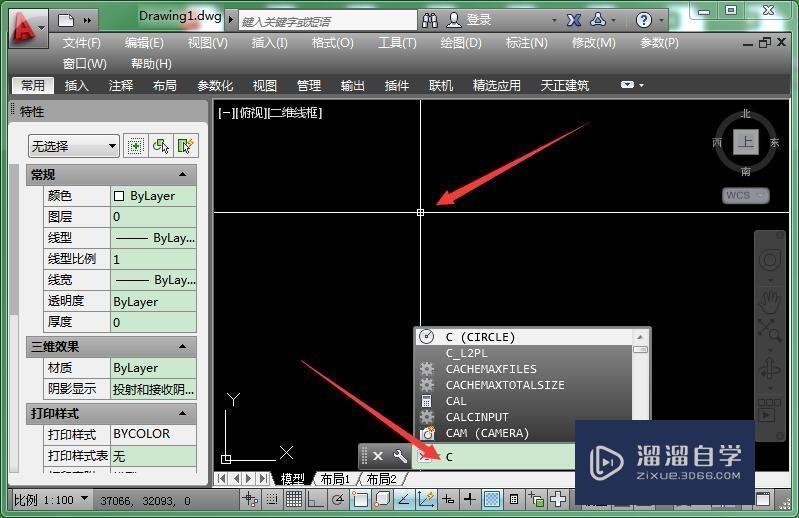Open the Autodesk Exchange X icon
The width and height of the screenshot is (799, 518).
pos(574,20)
